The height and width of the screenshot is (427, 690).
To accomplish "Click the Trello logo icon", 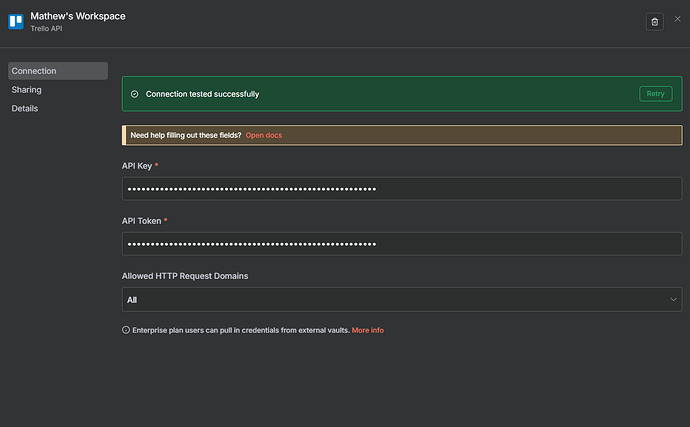I will click(x=16, y=22).
